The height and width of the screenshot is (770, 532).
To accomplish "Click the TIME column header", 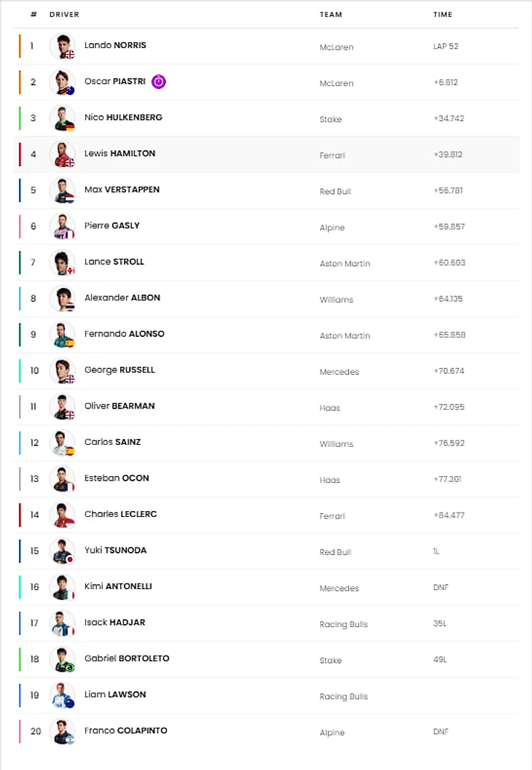I will coord(442,15).
